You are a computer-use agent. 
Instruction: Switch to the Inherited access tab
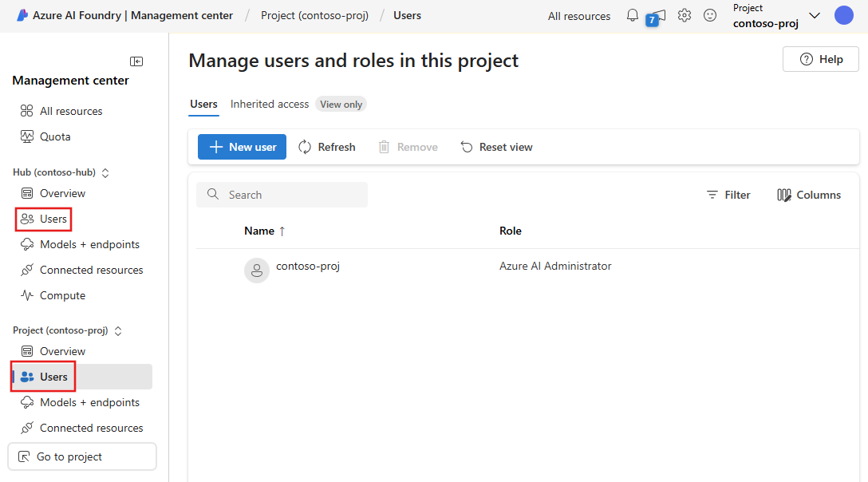pyautogui.click(x=270, y=105)
